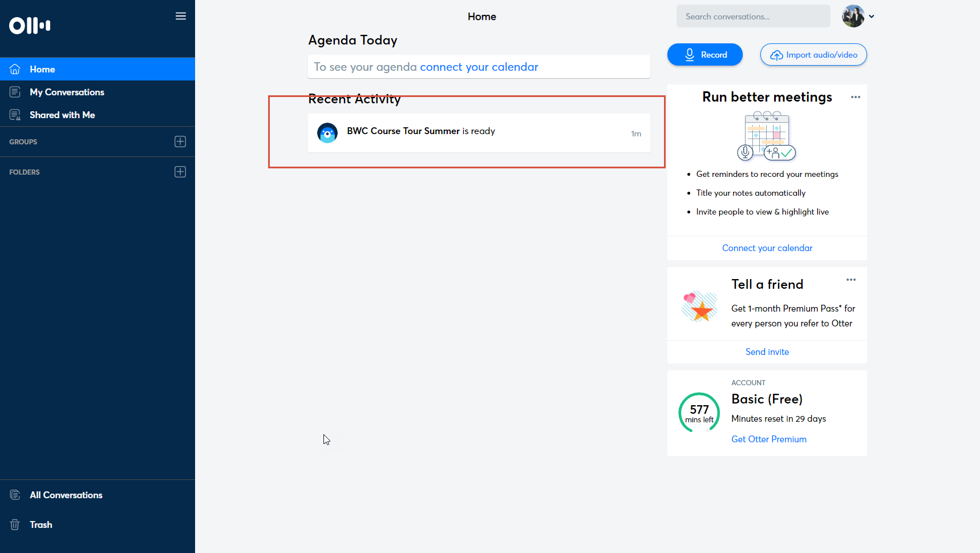This screenshot has width=980, height=553.
Task: Add a new group with plus icon
Action: tap(180, 142)
